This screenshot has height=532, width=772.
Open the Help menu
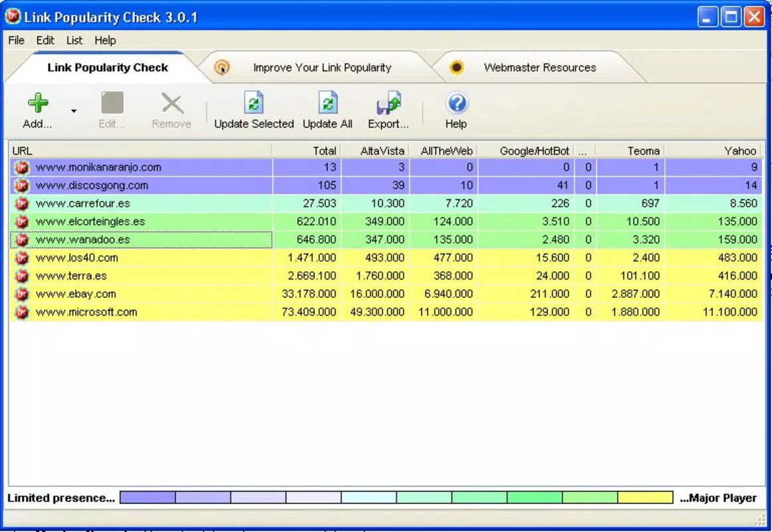[x=105, y=41]
